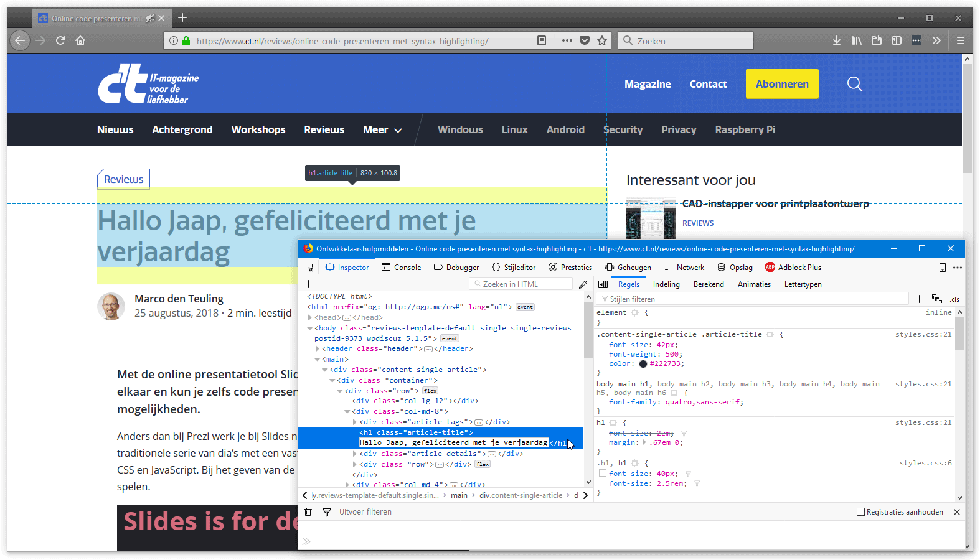Click filter icon next to font-size 2em

(684, 433)
